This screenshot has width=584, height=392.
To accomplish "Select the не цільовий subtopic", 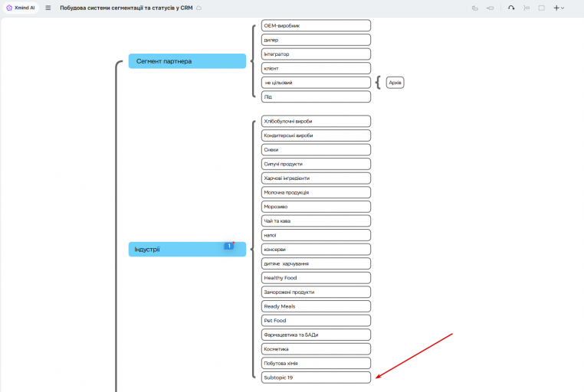I will (x=316, y=83).
